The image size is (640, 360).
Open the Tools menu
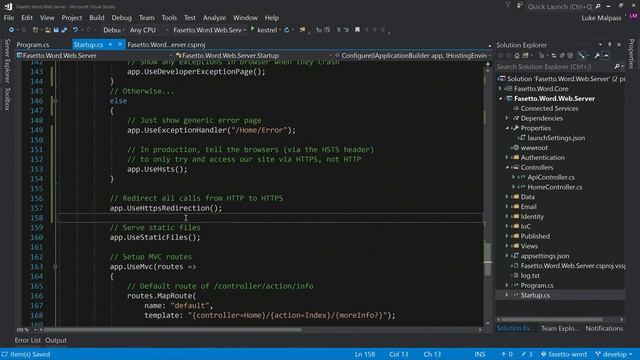(x=169, y=18)
